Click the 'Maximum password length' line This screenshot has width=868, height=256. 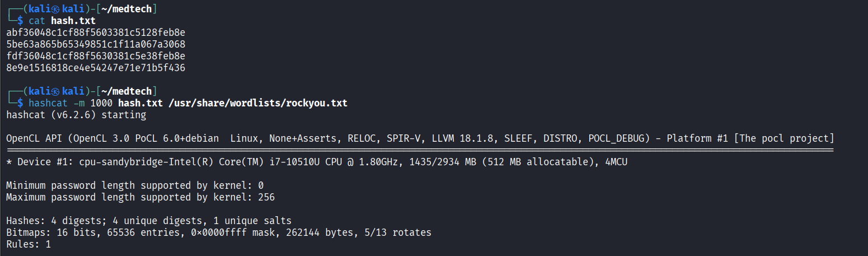(140, 197)
